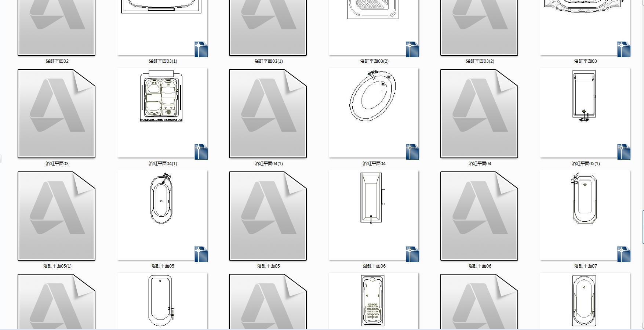Viewport: 644px width, 330px height.
Task: Select 浴缸平面03(2) file with Autodesk icon
Action: tap(479, 28)
